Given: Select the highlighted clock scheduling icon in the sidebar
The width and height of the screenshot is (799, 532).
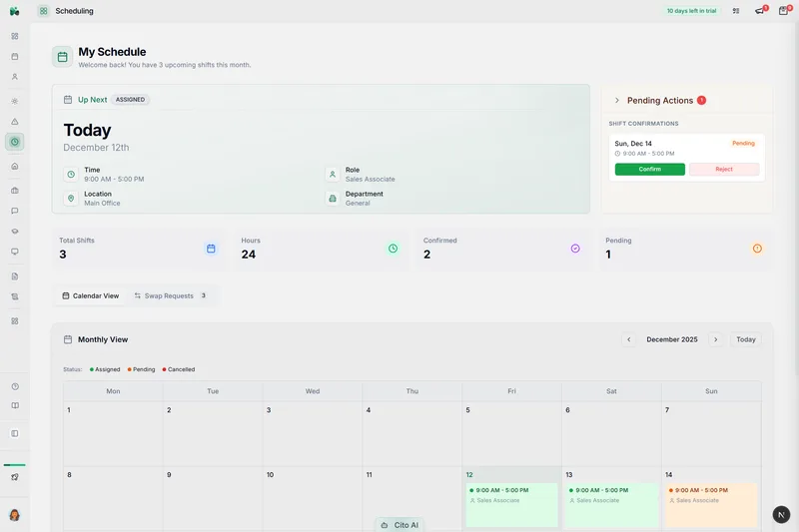Looking at the screenshot, I should pos(15,142).
